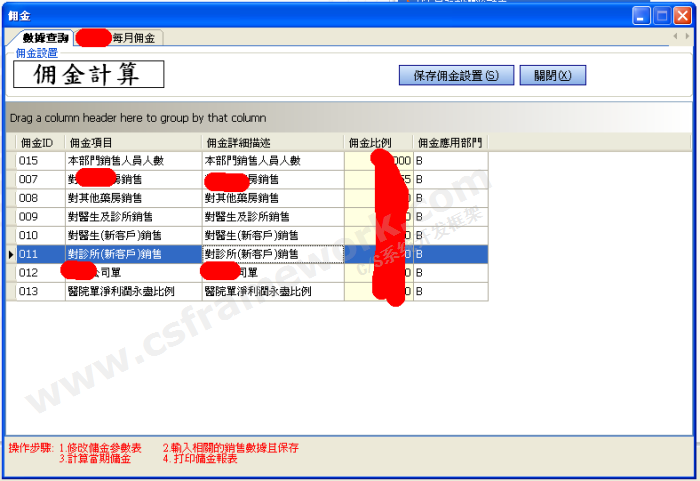Click the 佣金項目 column header
The width and height of the screenshot is (700, 481).
coord(132,143)
